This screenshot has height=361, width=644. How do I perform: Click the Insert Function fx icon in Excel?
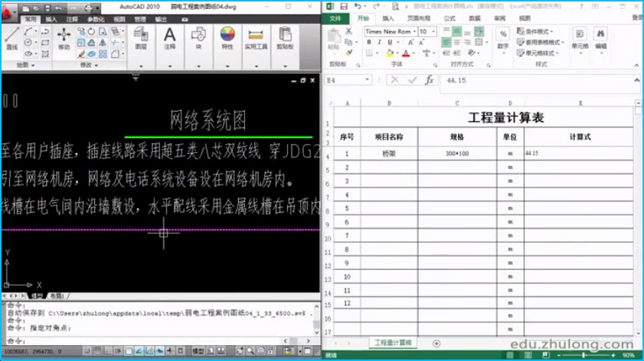coord(429,80)
